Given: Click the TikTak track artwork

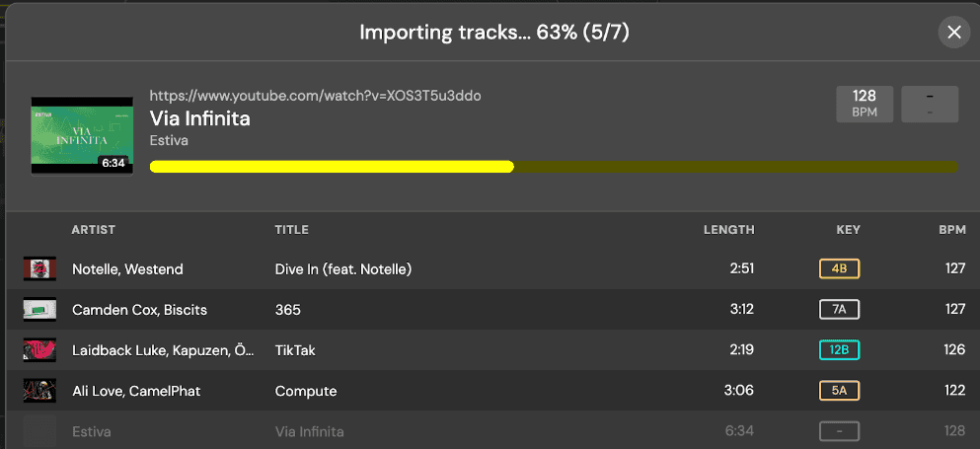Looking at the screenshot, I should (39, 350).
